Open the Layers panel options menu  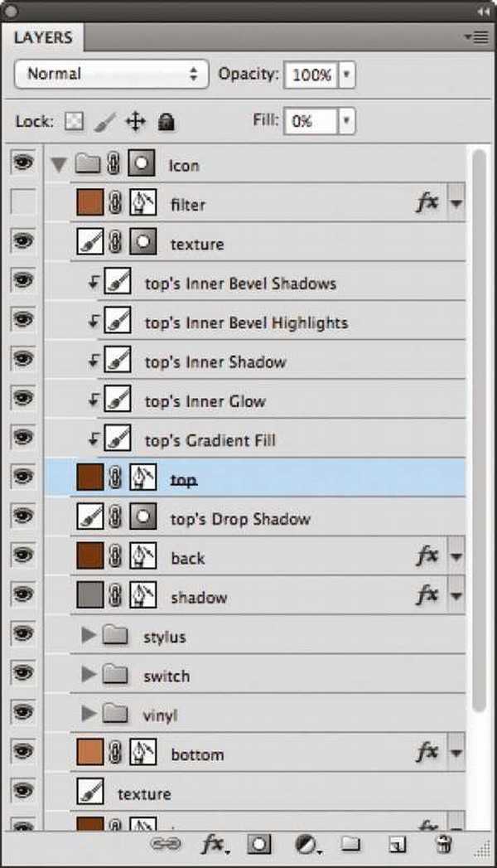pyautogui.click(x=475, y=36)
